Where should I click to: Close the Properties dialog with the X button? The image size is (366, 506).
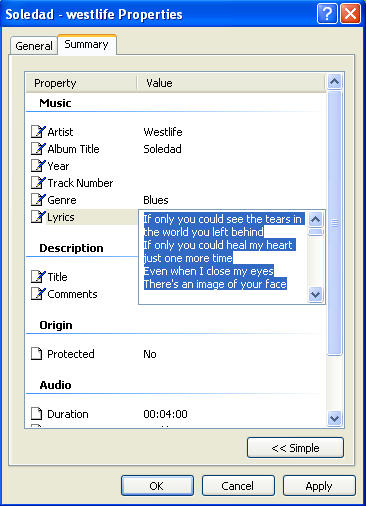pos(350,14)
